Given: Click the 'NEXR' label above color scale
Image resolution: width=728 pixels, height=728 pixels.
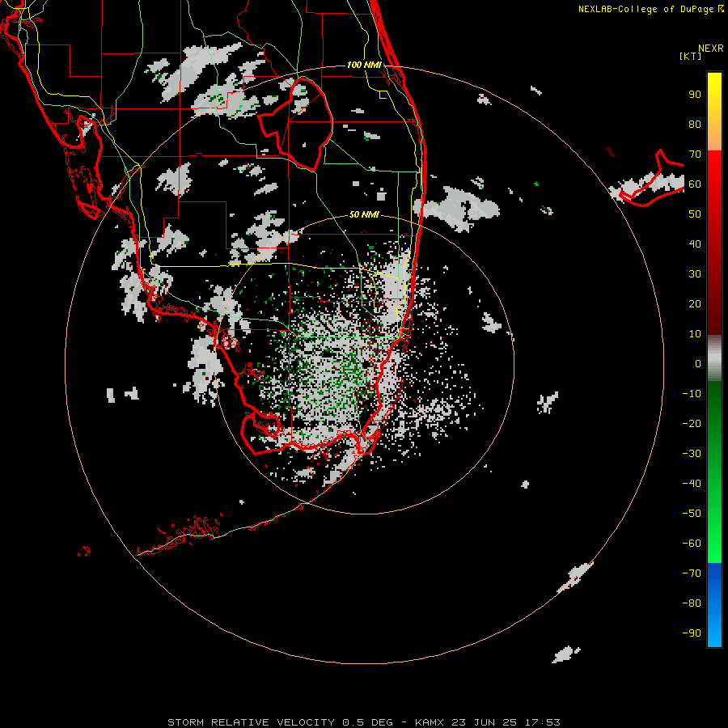Looking at the screenshot, I should tap(711, 49).
